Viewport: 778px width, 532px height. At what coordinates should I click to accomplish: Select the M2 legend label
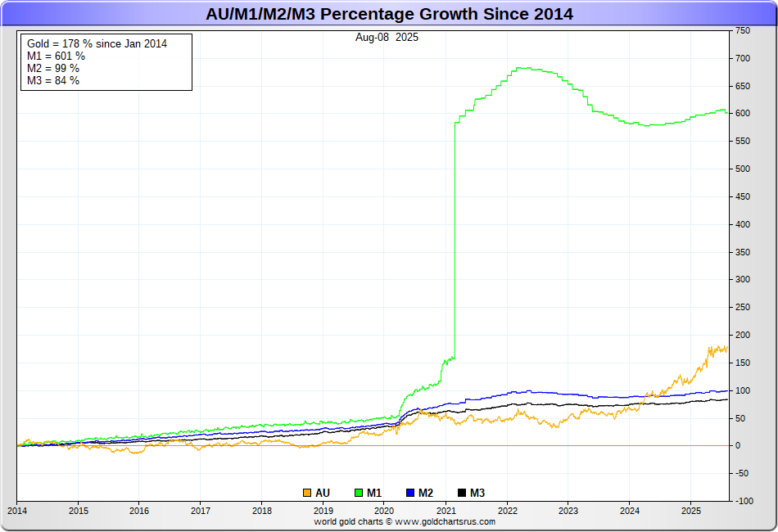[x=426, y=493]
